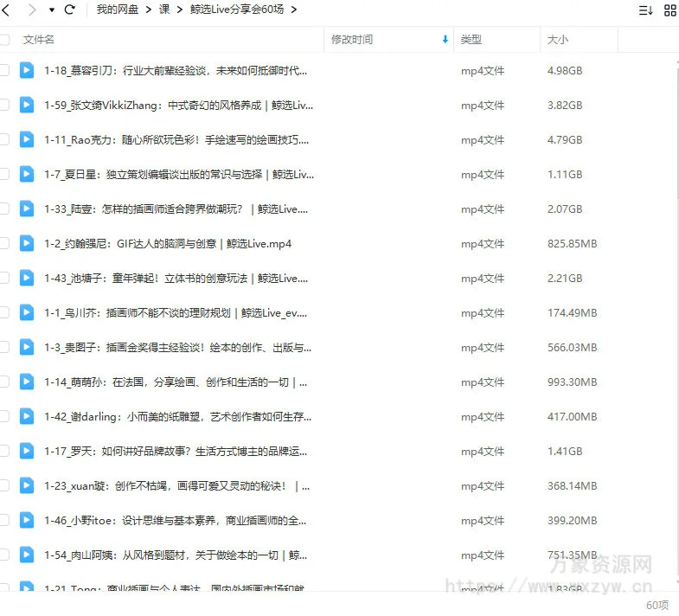Open navigation history dropdown arrow
The image size is (679, 616).
pos(51,10)
